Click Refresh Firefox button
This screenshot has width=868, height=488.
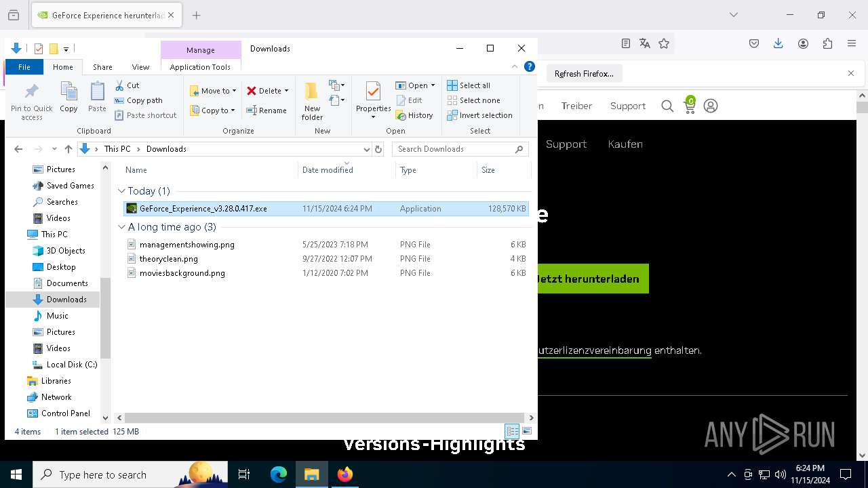(584, 74)
